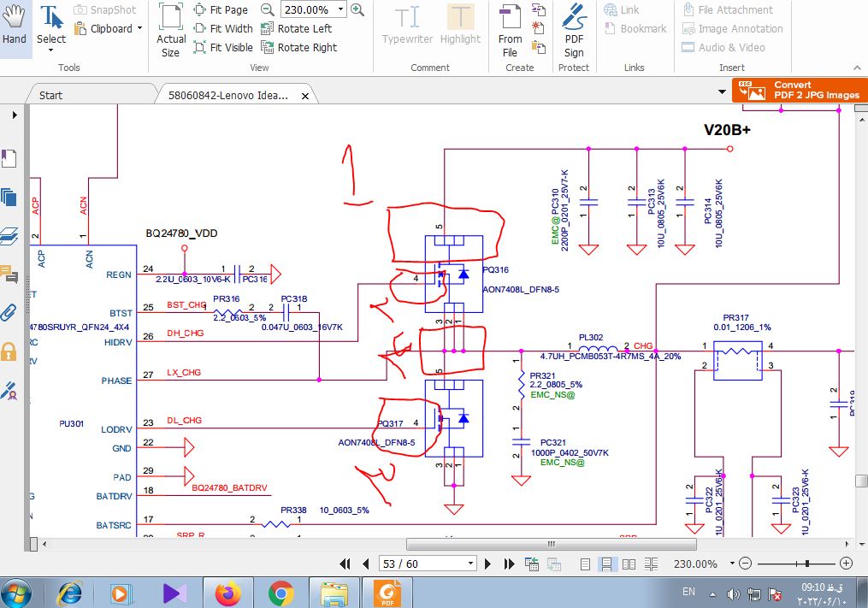Open Google Chrome from the taskbar

(x=280, y=593)
